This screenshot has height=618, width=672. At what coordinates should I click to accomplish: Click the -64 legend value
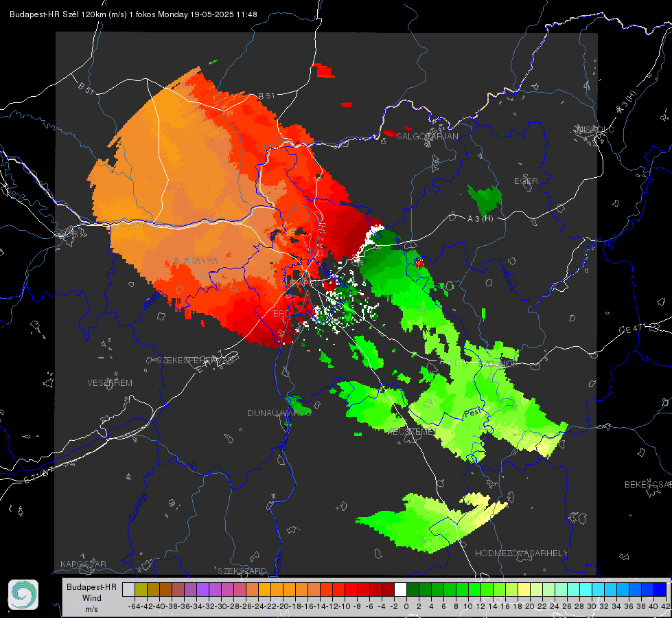134,606
